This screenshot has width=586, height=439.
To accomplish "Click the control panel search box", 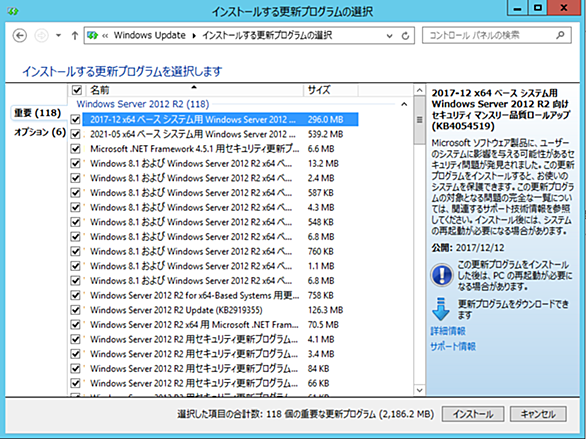I will [x=497, y=35].
